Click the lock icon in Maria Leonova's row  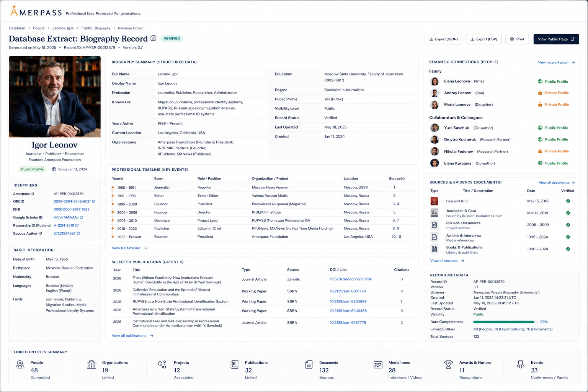540,105
